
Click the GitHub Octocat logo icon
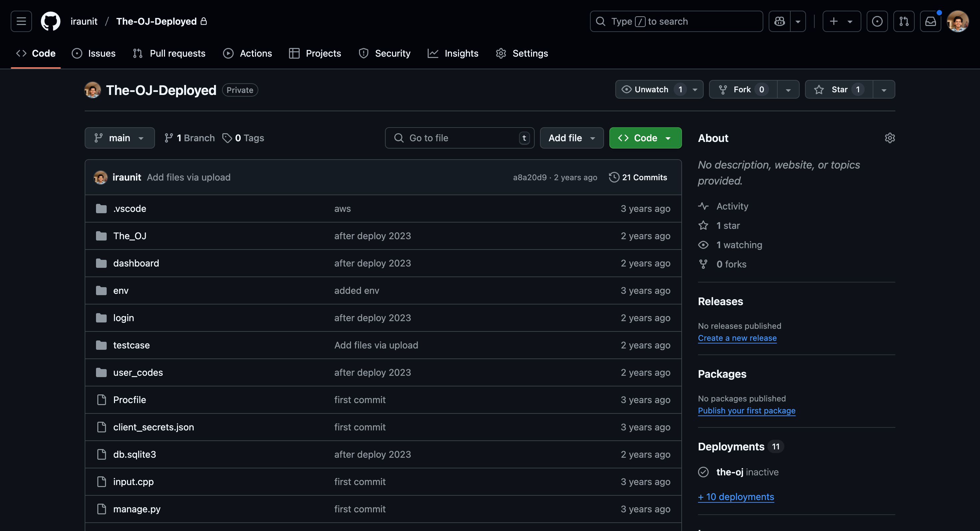[x=50, y=21]
